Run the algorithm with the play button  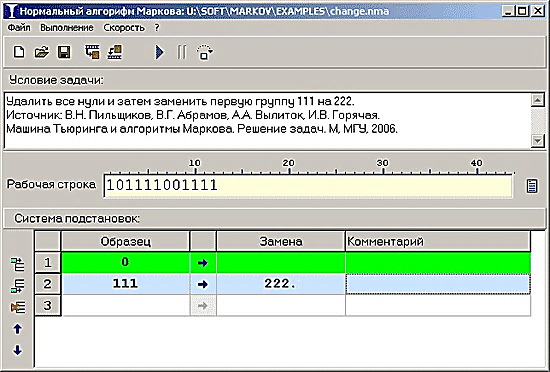coord(160,52)
